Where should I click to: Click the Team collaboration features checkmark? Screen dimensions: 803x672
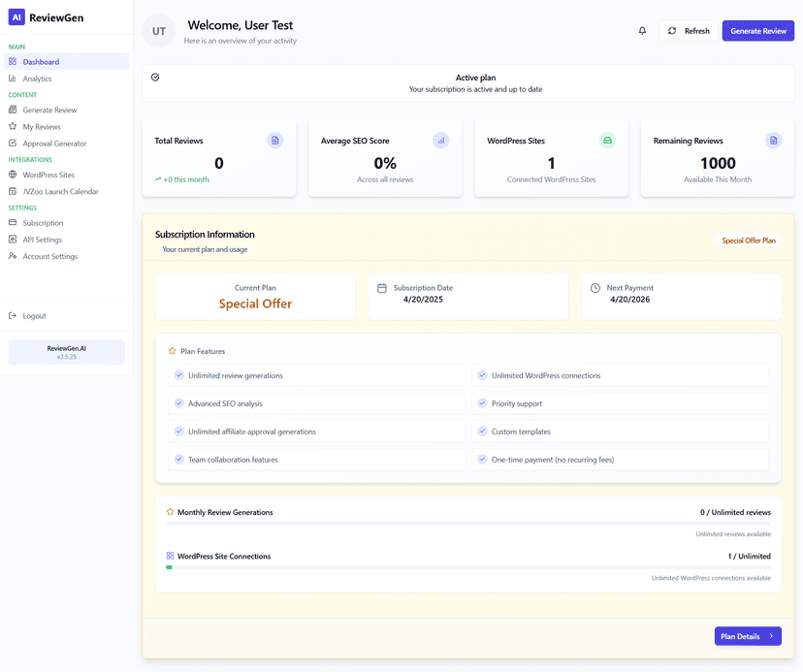click(178, 460)
